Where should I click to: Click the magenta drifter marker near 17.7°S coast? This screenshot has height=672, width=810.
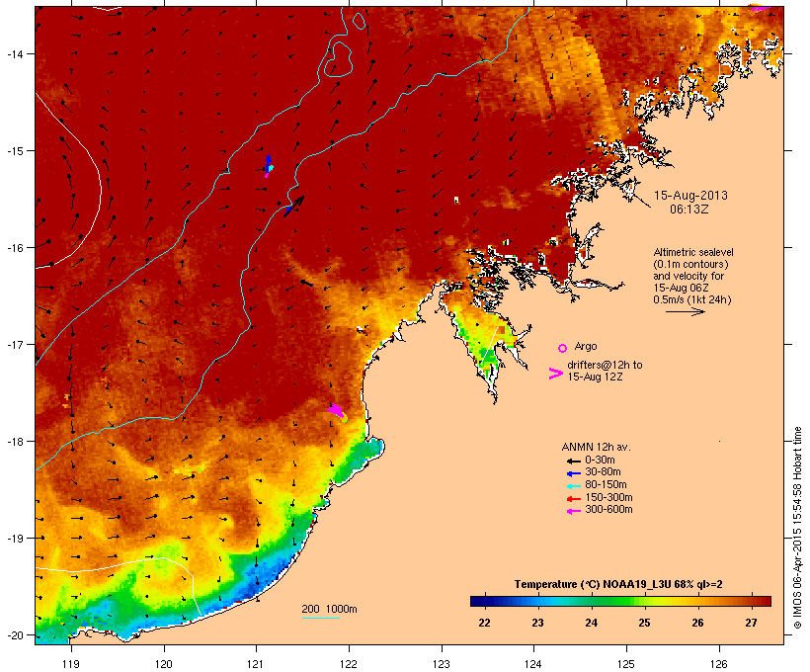pyautogui.click(x=337, y=411)
